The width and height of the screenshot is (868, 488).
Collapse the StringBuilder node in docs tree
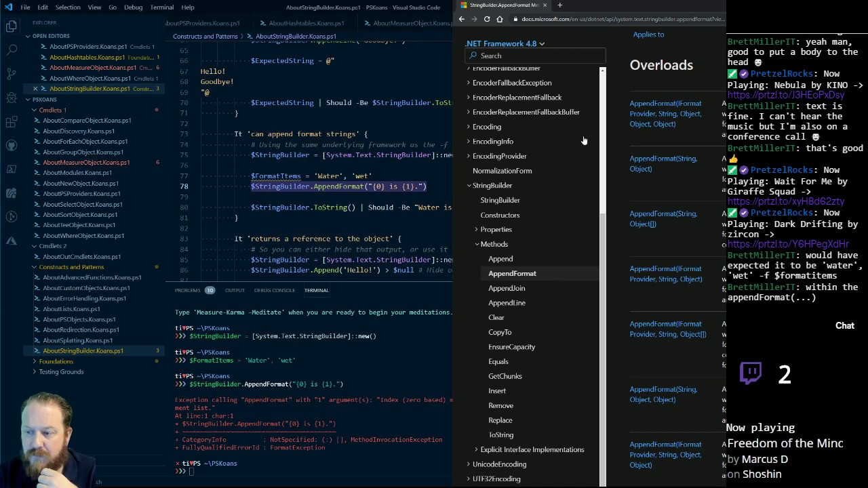click(469, 186)
